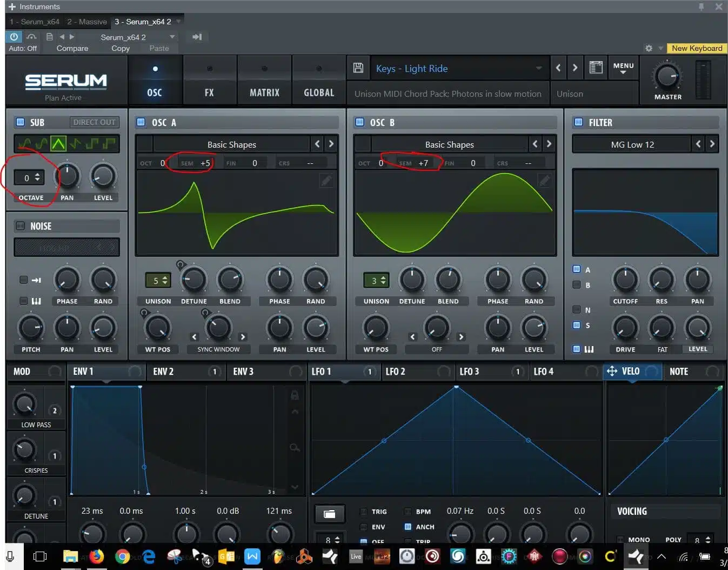Image resolution: width=728 pixels, height=570 pixels.
Task: Enable the NOISE oscillator checkbox
Action: (x=21, y=226)
